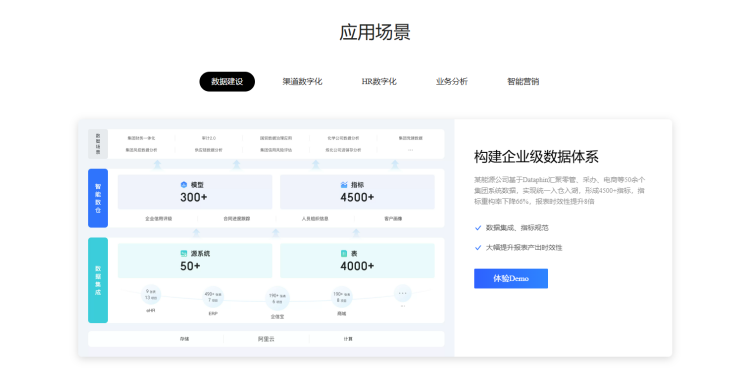748x381 pixels.
Task: Click the 审计2.0 scenario label
Action: [208, 138]
